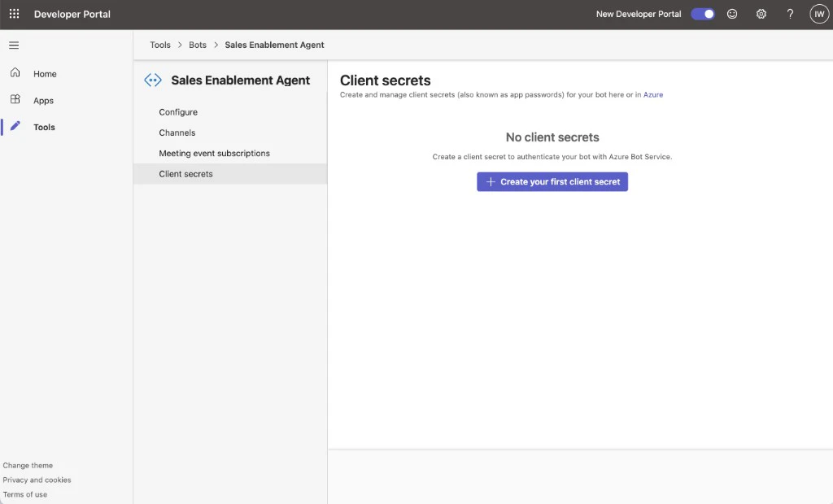Open Terms of use

pyautogui.click(x=25, y=494)
